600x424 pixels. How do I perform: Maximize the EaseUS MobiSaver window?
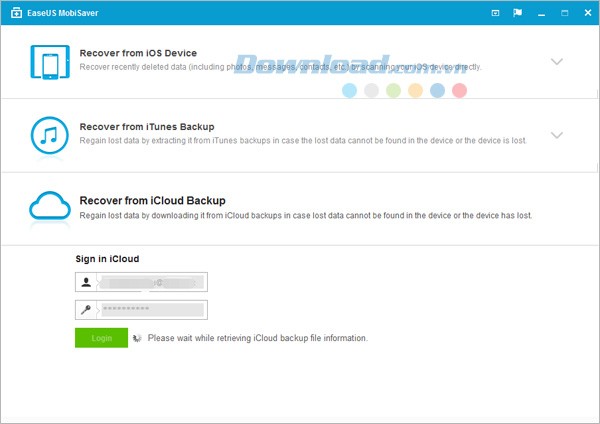click(x=562, y=13)
